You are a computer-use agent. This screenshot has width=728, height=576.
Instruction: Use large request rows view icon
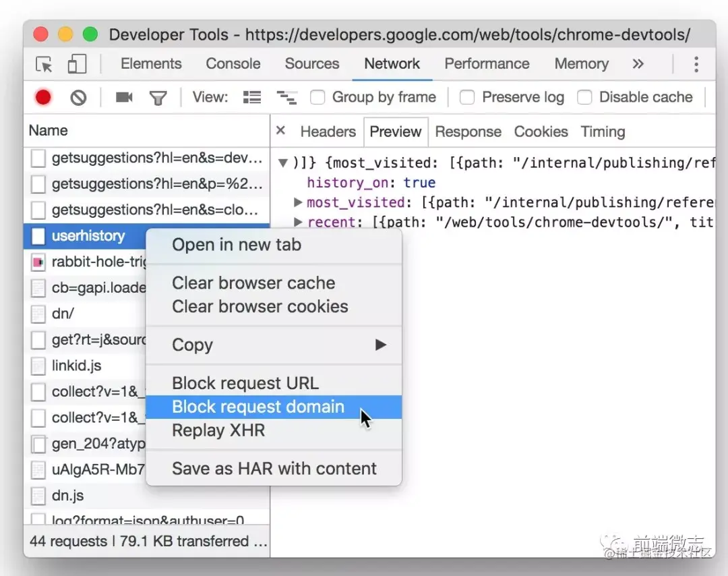(252, 97)
